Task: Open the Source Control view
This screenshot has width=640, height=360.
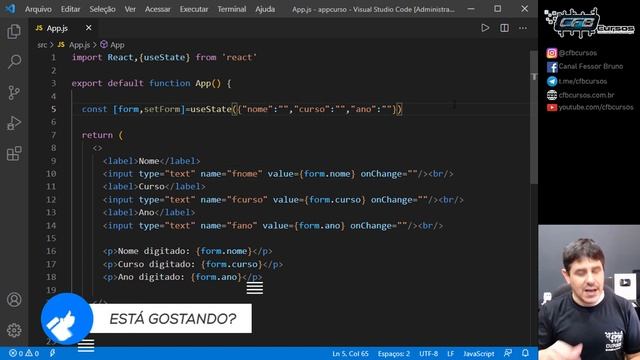Action: coord(14,93)
